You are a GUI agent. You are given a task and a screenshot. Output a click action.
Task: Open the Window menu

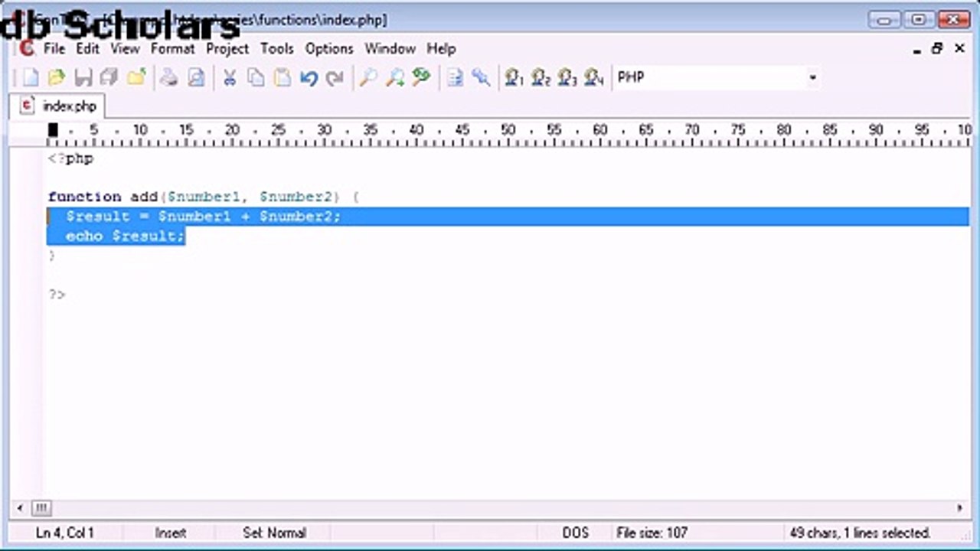(390, 48)
